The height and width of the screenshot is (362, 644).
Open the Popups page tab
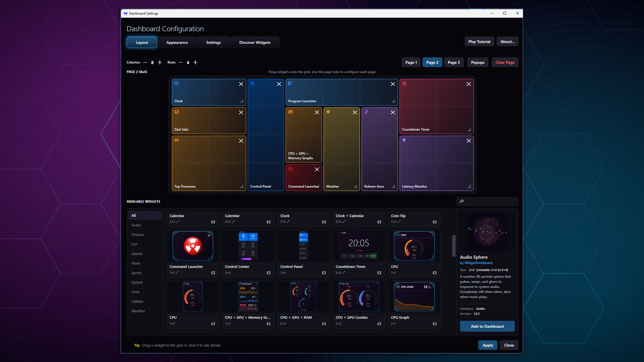[478, 62]
